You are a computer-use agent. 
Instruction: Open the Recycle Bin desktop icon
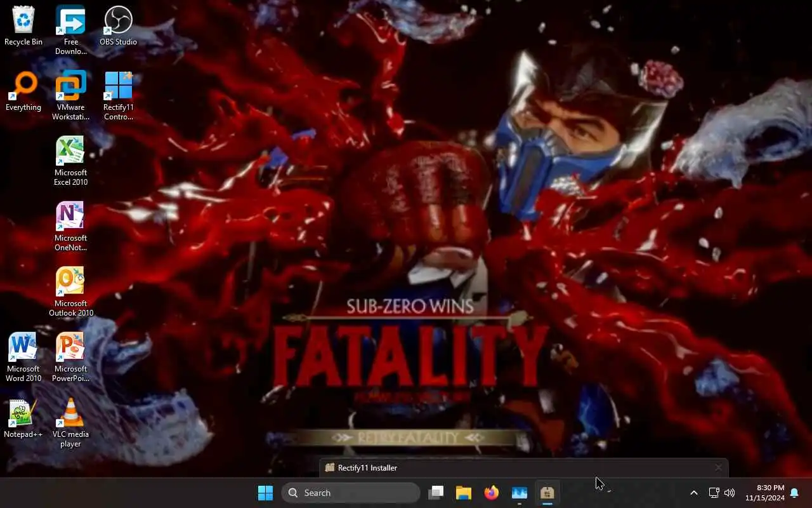coord(23,26)
